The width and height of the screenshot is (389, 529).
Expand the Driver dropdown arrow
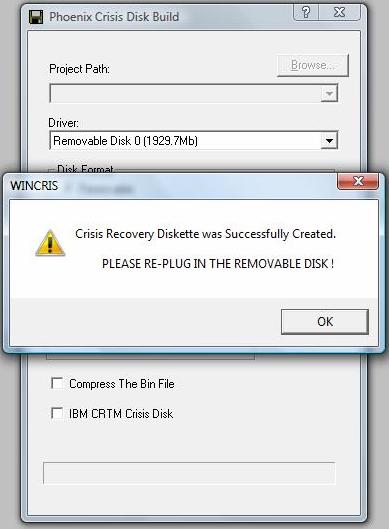click(x=329, y=141)
